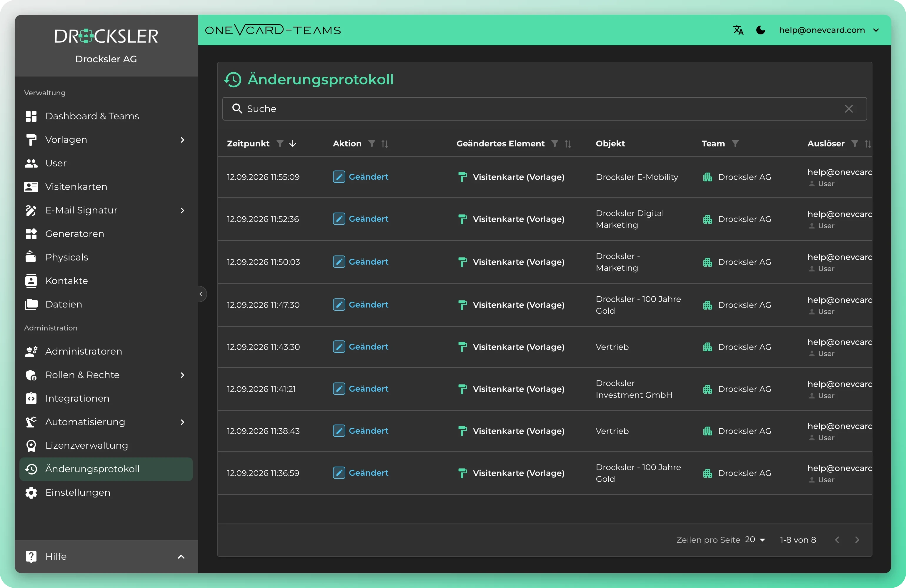Screen dimensions: 906x588
Task: Filter the Auslöser column
Action: [x=855, y=143]
